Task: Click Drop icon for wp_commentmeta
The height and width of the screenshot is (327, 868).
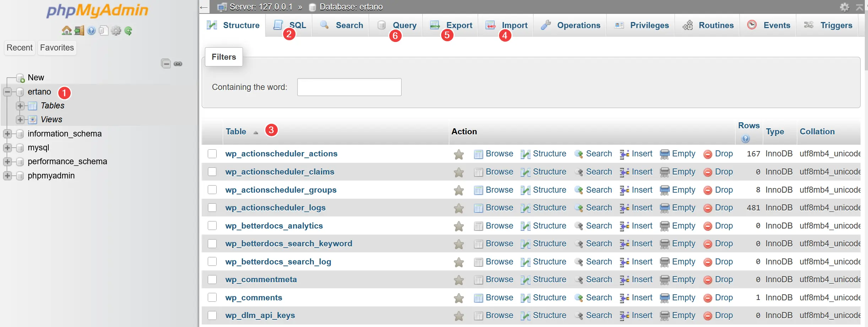Action: (x=707, y=280)
